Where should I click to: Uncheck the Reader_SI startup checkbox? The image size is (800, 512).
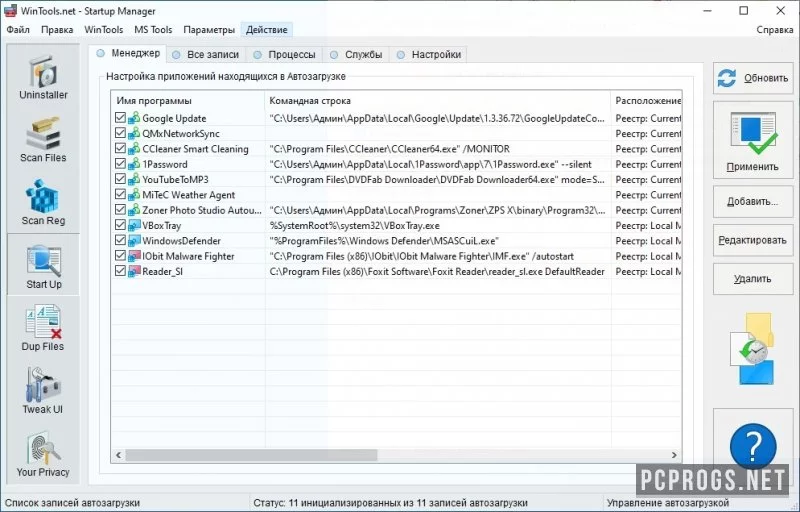[120, 271]
